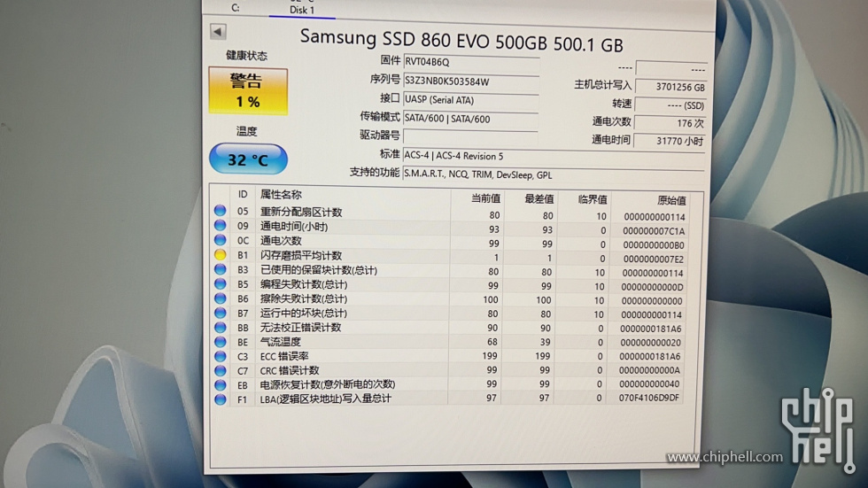Click the firmware field RVT04B6Q
868x488 pixels.
click(471, 62)
